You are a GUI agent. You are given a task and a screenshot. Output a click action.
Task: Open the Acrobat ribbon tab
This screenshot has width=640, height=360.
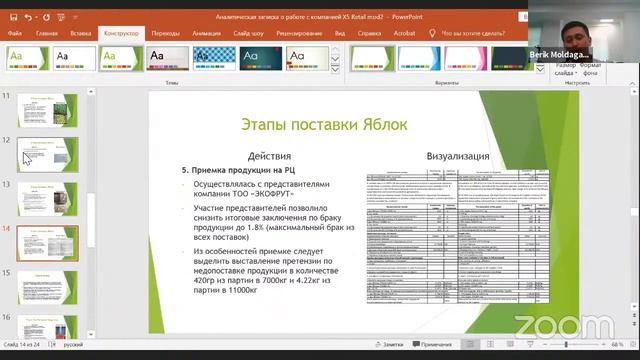[404, 33]
